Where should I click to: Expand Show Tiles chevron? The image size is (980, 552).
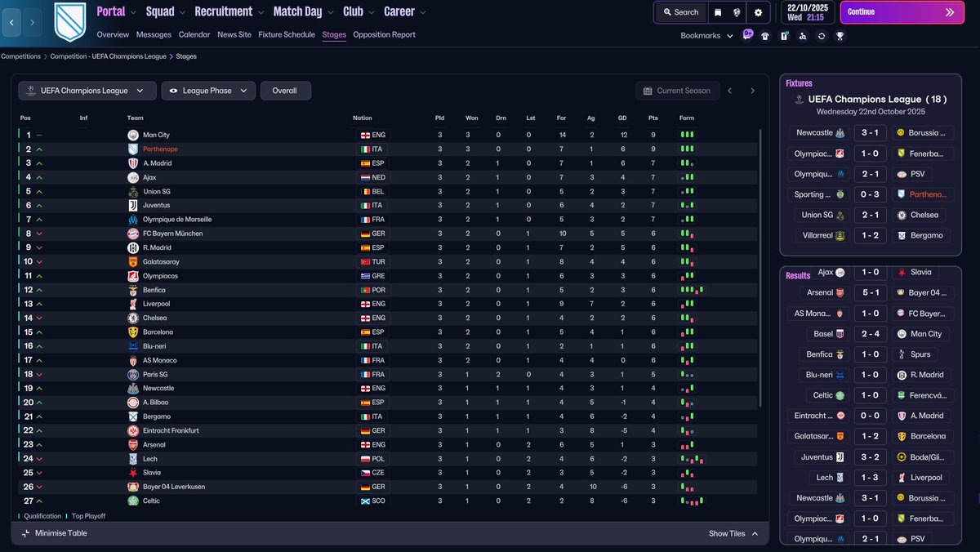pos(755,533)
